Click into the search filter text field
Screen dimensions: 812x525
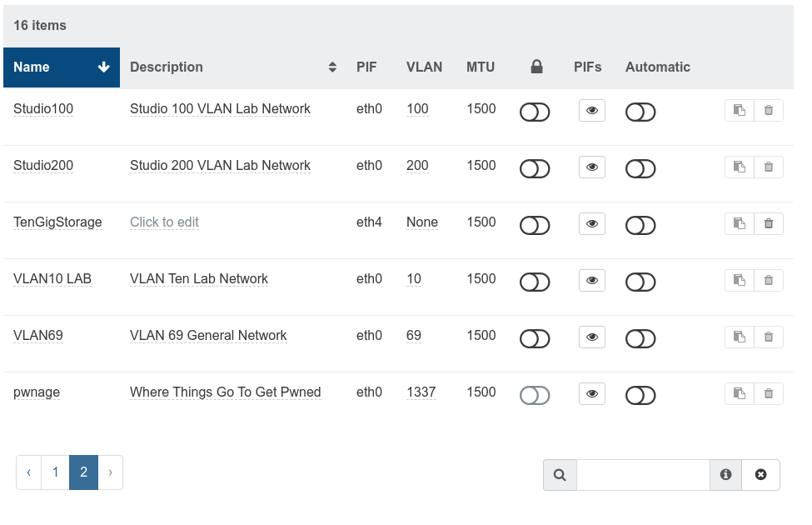click(x=642, y=475)
